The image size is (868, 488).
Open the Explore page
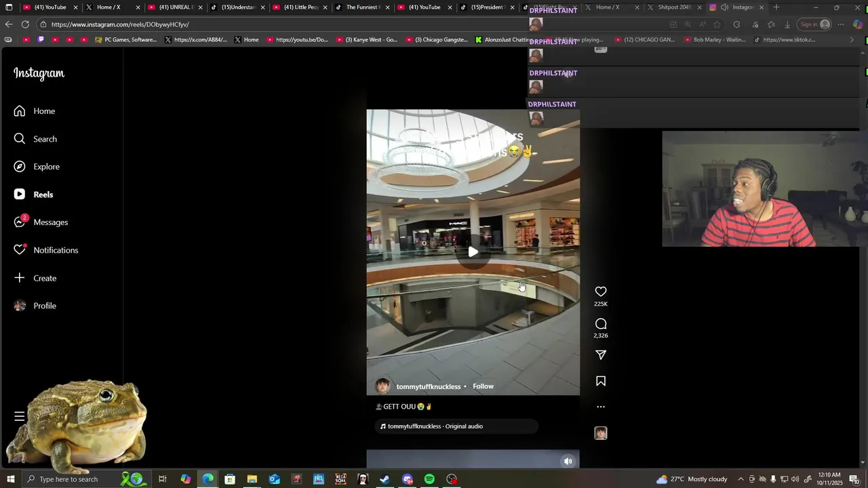tap(37, 167)
